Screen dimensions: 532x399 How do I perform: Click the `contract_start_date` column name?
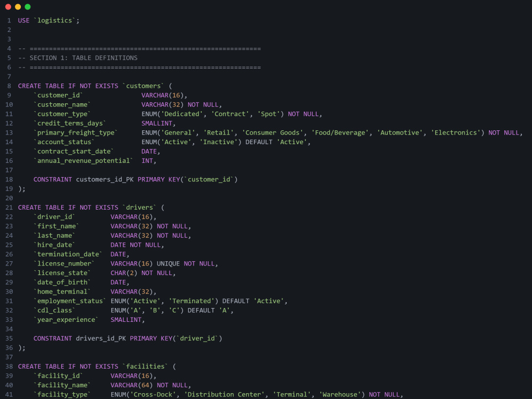click(x=73, y=151)
